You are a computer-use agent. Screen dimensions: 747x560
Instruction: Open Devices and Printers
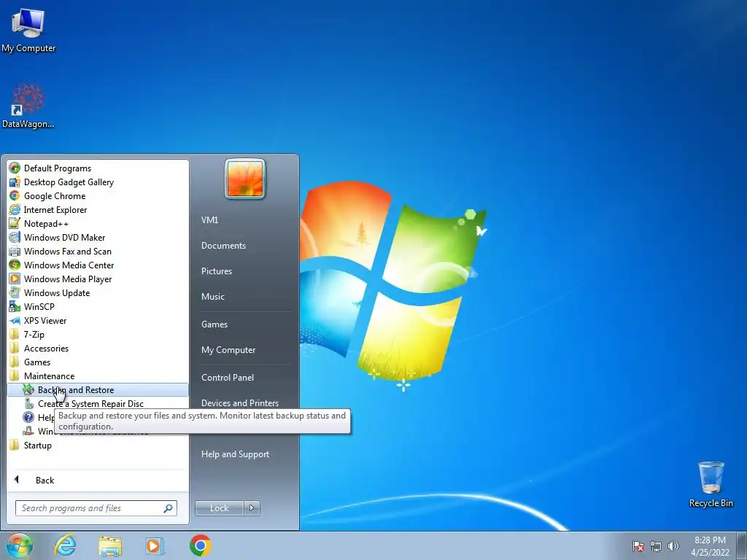239,402
